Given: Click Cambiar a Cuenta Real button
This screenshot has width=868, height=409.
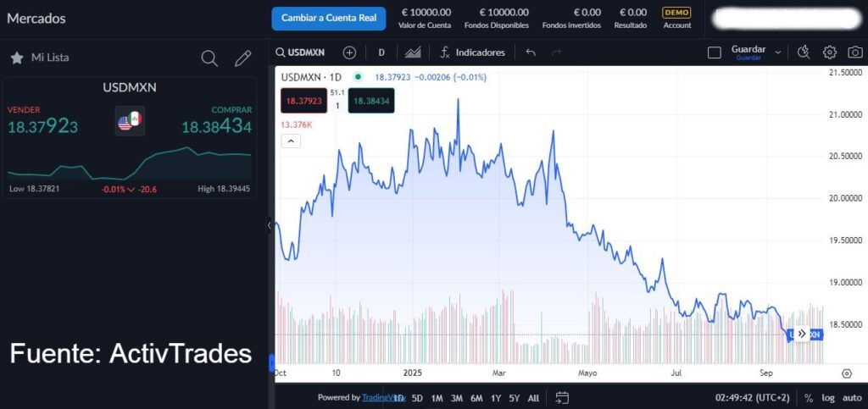Looking at the screenshot, I should pyautogui.click(x=329, y=19).
